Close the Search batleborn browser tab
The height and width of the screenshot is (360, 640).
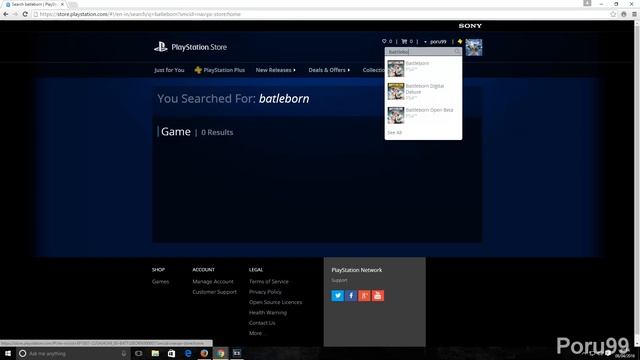click(x=62, y=4)
